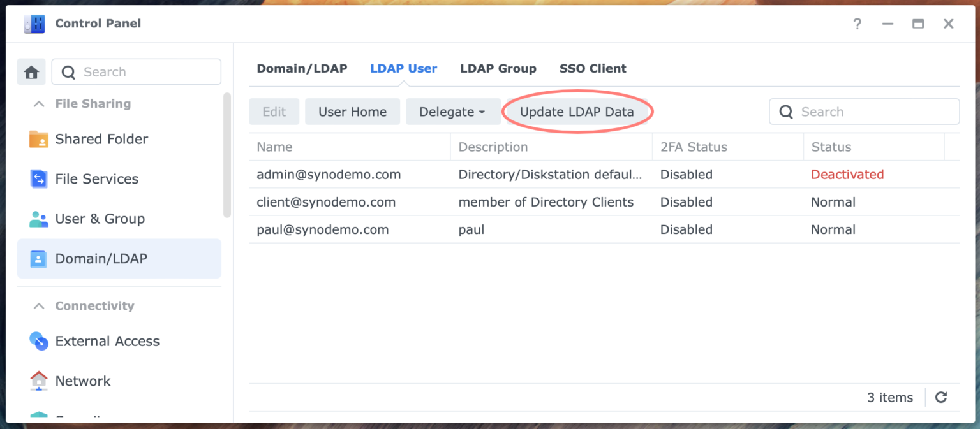The width and height of the screenshot is (980, 429).
Task: Click the Update LDAP Data button
Action: click(576, 111)
